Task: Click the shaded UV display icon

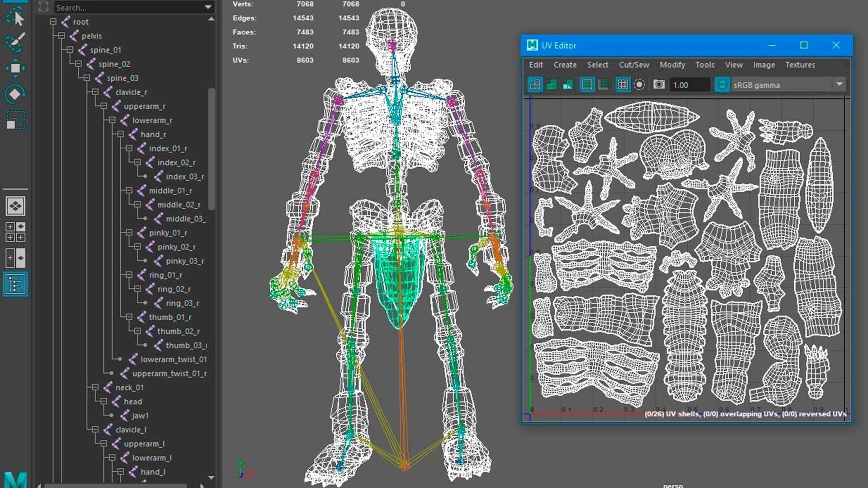Action: point(551,84)
